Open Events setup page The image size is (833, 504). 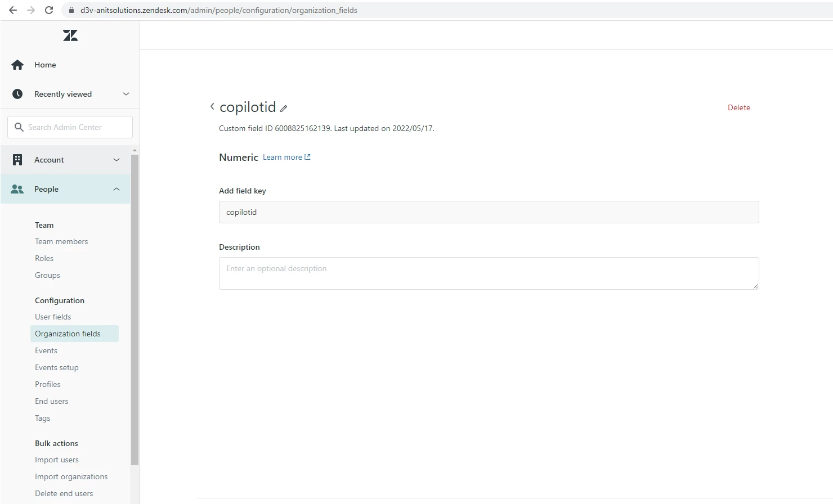coord(57,367)
